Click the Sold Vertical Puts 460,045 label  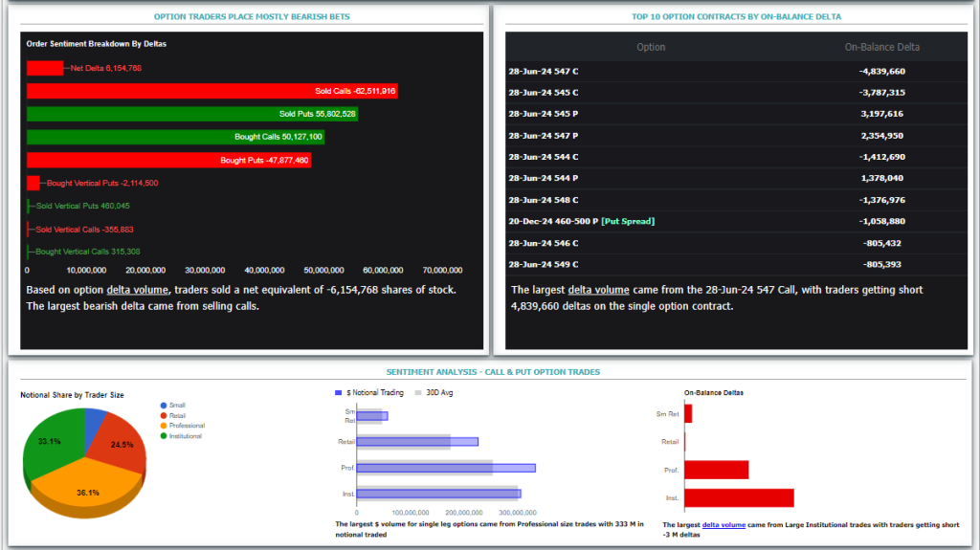[82, 206]
